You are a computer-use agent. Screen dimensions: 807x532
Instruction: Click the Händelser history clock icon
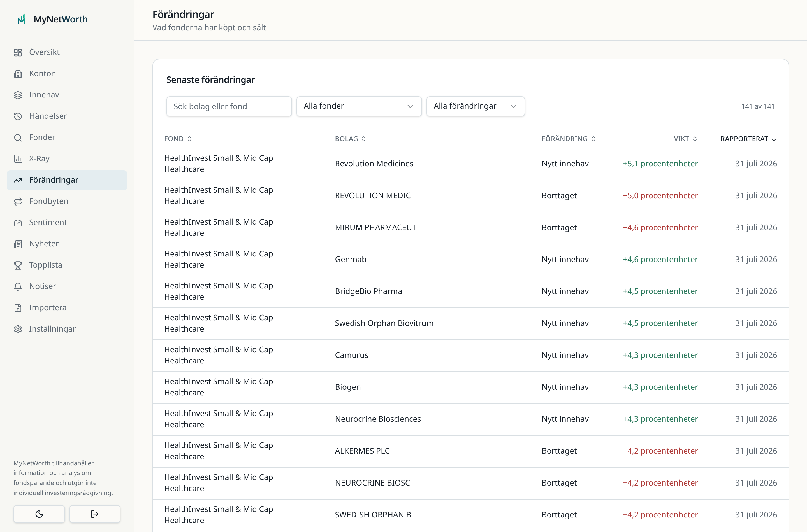coord(18,116)
